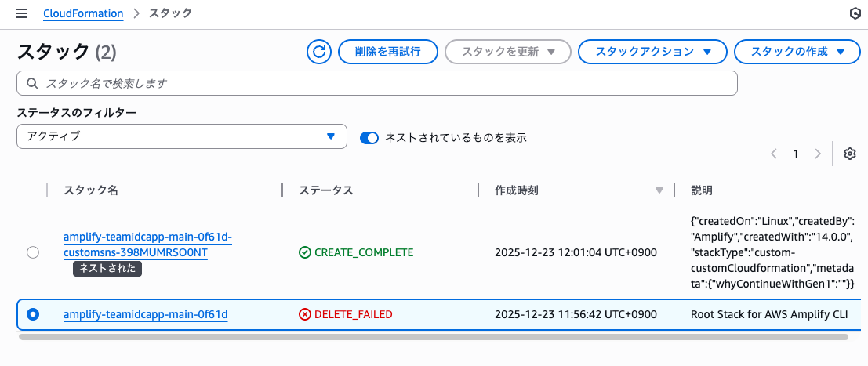Screen dimensions: 868x366
Task: Click the hexagon icon in top right corner
Action: coord(855,13)
